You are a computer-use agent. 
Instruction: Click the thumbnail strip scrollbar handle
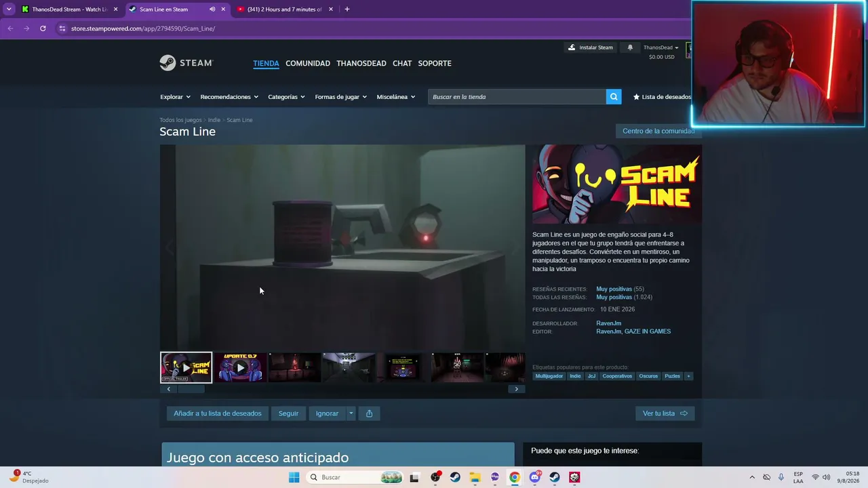tap(191, 389)
